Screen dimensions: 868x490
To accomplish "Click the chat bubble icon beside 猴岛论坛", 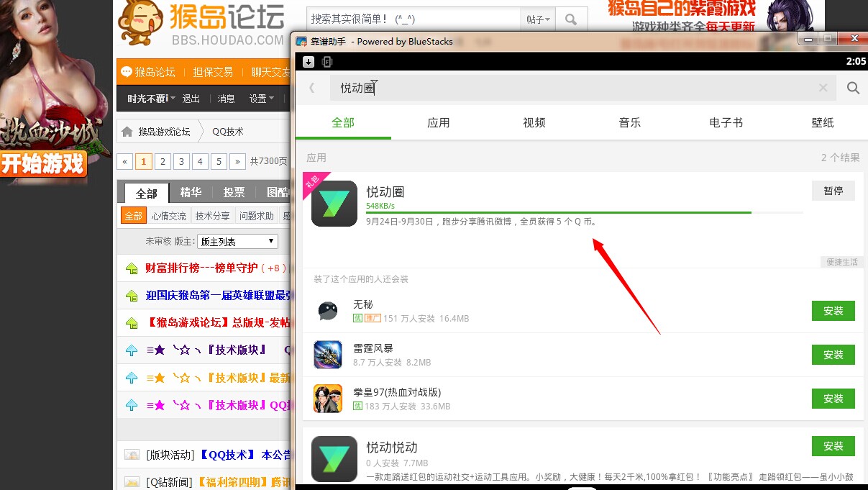I will pyautogui.click(x=127, y=72).
